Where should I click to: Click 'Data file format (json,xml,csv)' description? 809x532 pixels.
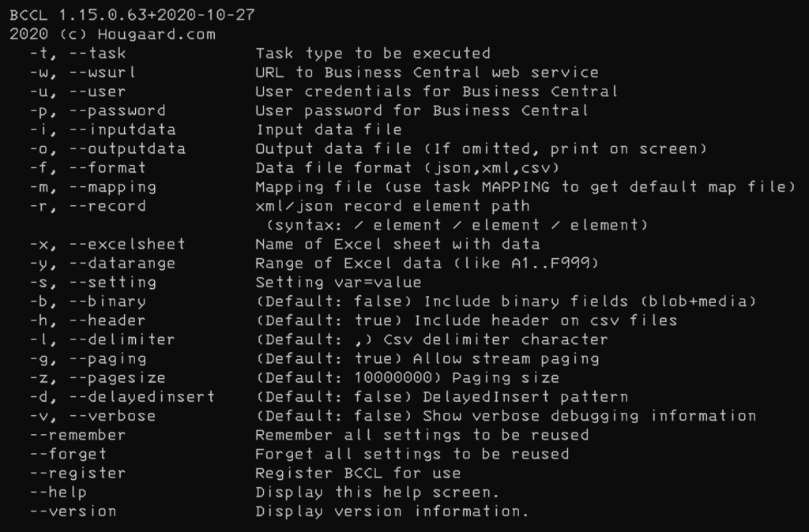(408, 168)
